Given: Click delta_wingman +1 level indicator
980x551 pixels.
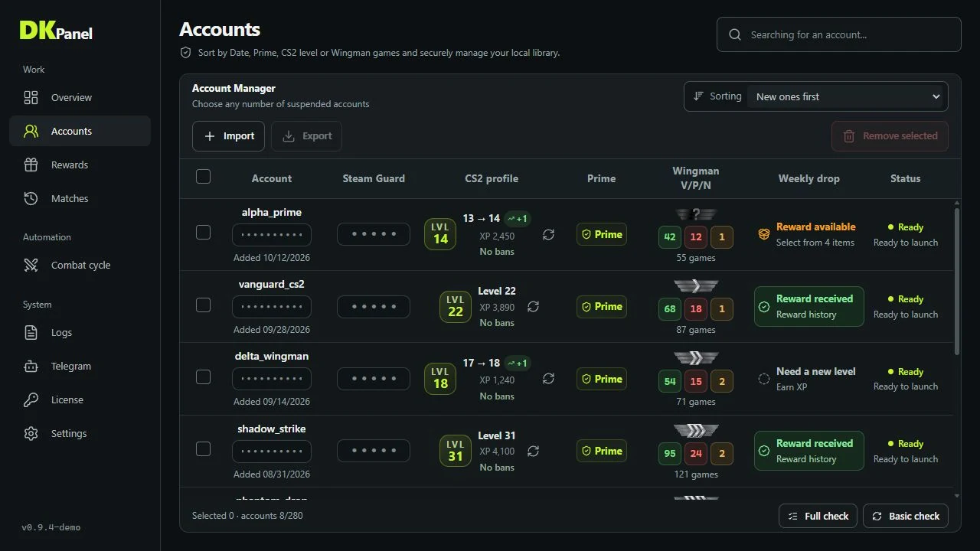Looking at the screenshot, I should 517,363.
